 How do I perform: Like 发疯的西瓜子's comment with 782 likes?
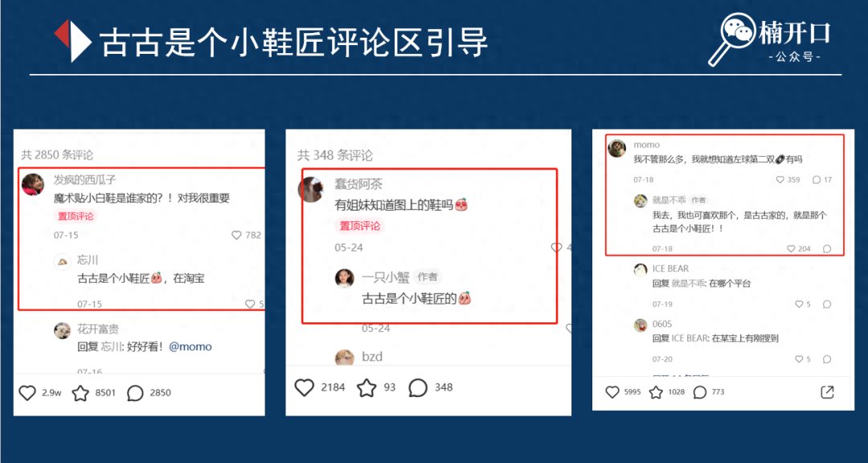tap(236, 236)
